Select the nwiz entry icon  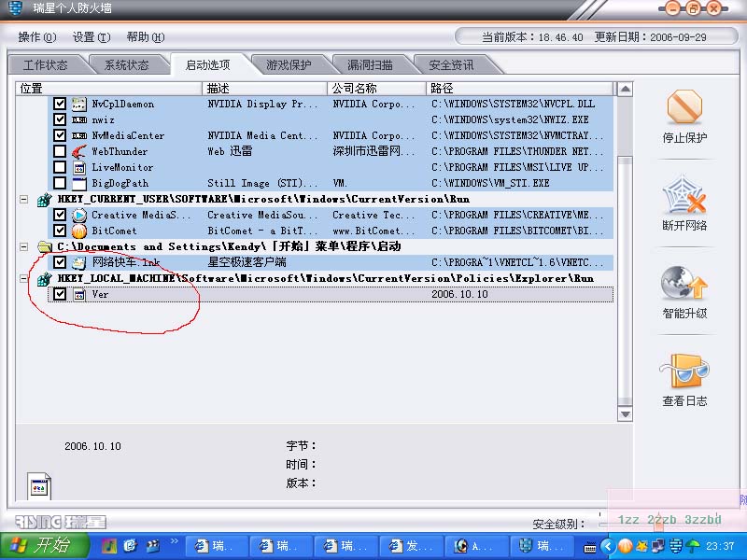point(79,119)
